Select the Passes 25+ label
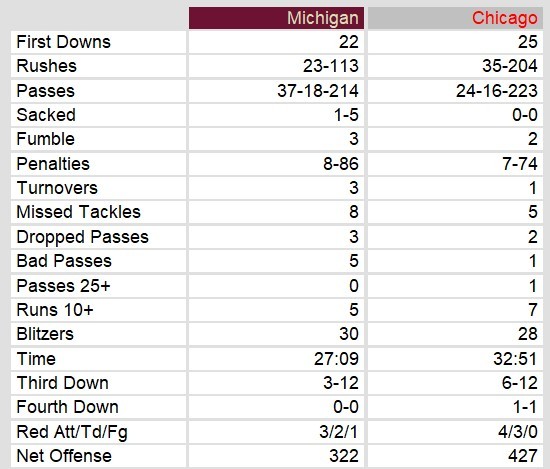The height and width of the screenshot is (469, 550). tap(63, 286)
